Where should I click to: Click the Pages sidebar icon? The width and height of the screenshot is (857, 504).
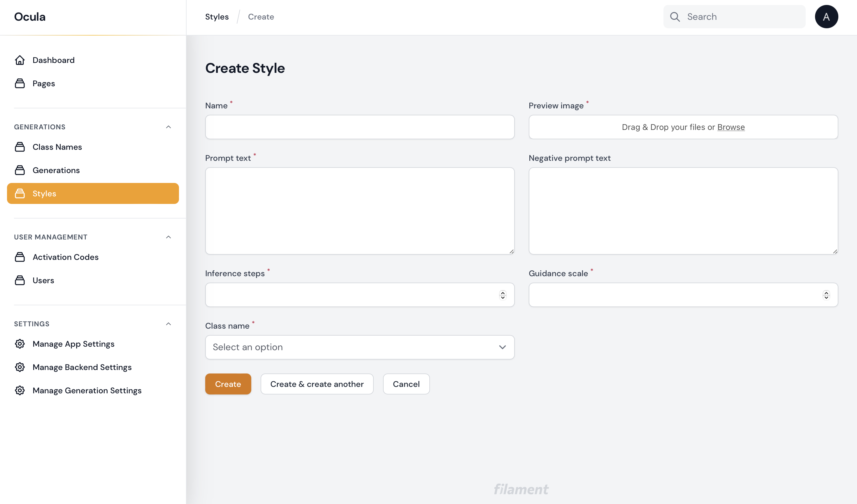click(20, 84)
